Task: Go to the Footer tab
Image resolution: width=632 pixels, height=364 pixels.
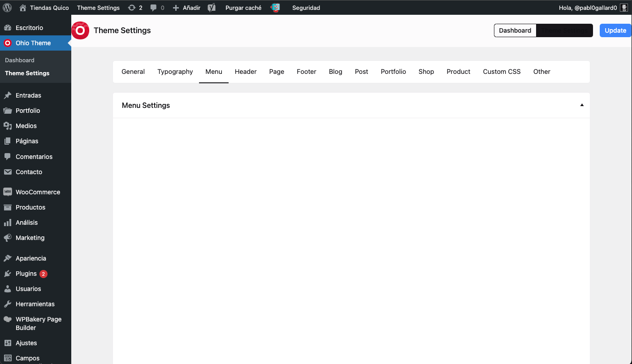Action: [307, 72]
